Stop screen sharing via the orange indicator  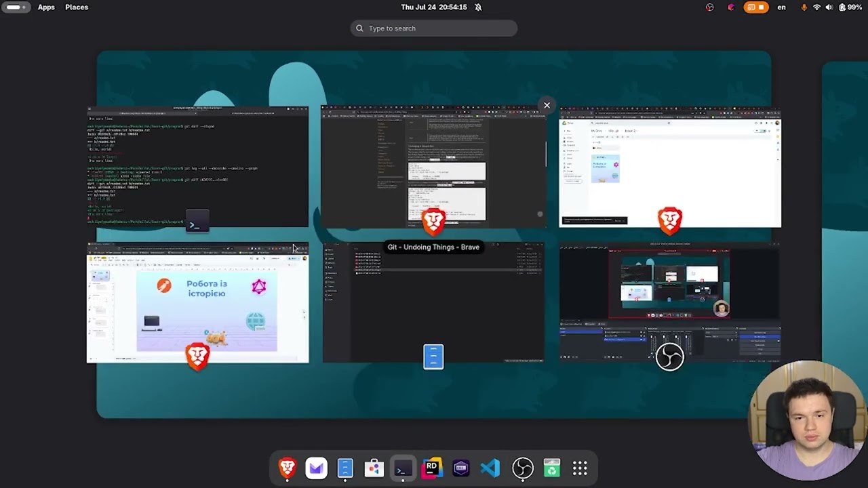(755, 7)
